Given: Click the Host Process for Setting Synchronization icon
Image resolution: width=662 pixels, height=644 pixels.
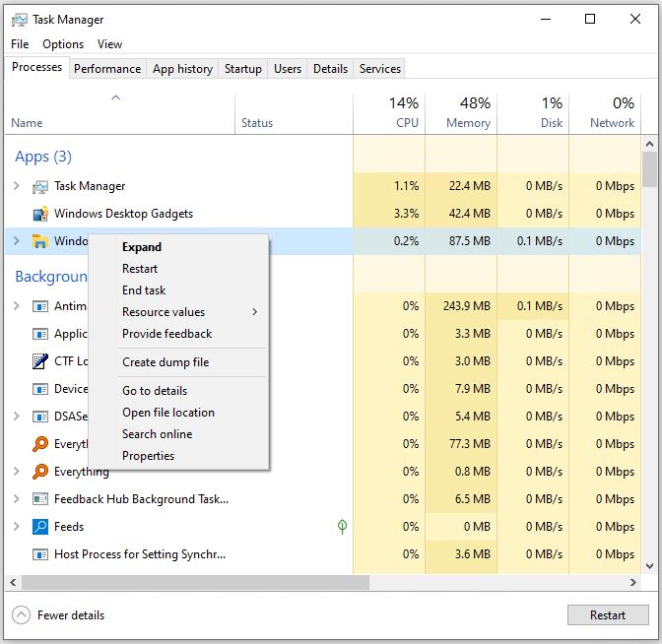Looking at the screenshot, I should (40, 554).
